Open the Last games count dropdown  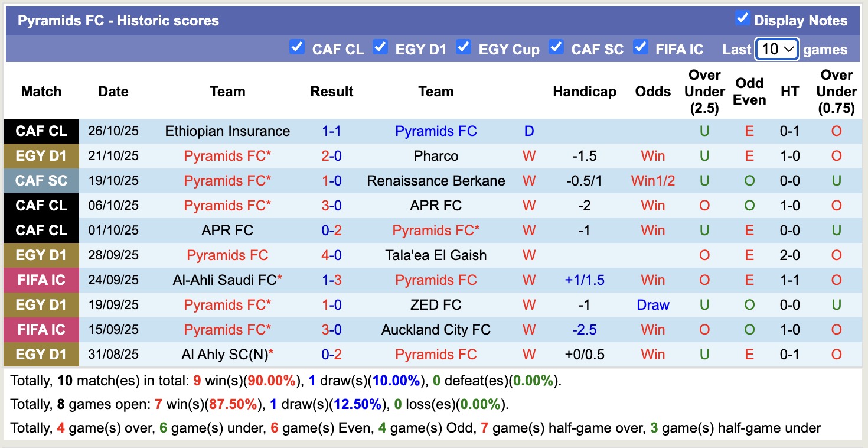[777, 49]
